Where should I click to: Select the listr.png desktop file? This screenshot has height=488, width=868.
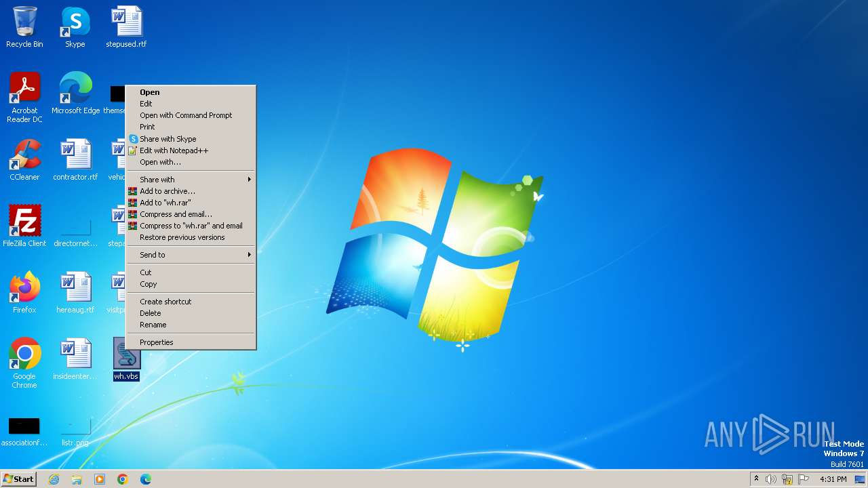coord(75,432)
